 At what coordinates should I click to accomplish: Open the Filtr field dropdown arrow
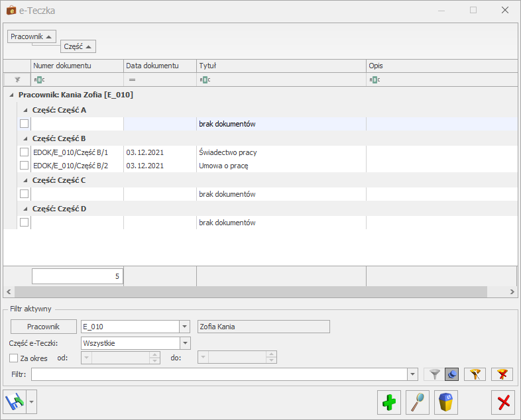coord(412,374)
